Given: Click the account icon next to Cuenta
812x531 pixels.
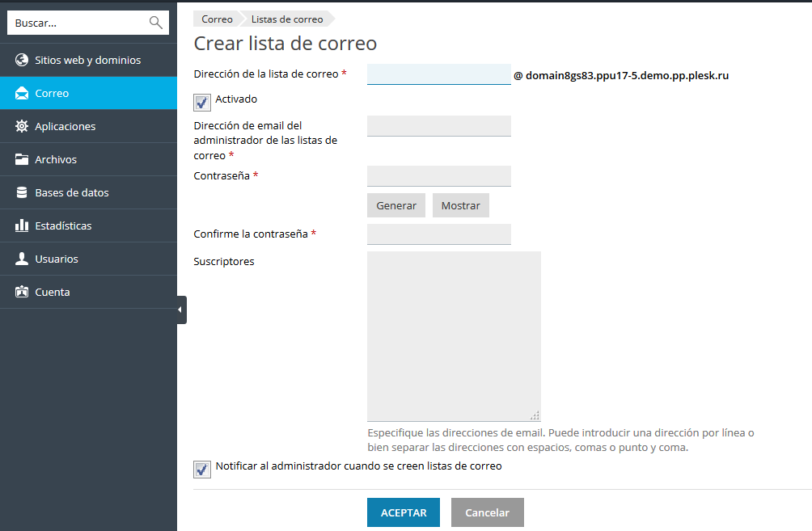Looking at the screenshot, I should (22, 293).
